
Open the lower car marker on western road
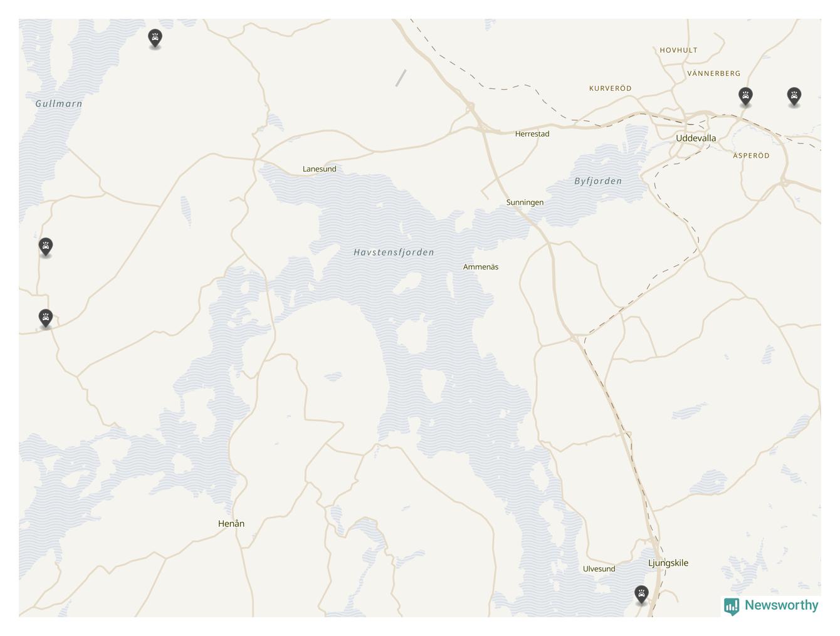coord(46,318)
